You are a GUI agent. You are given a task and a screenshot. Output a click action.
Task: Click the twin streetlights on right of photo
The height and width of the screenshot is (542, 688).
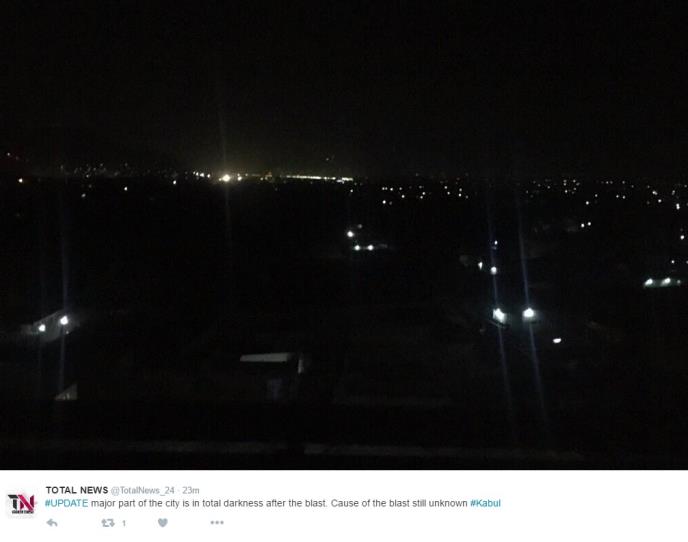coord(514,314)
